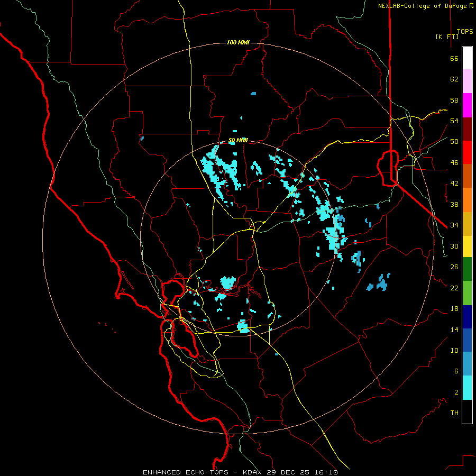The height and width of the screenshot is (476, 476).
Task: Click the dark red (maroon) legend swatch
Action: [x=467, y=129]
